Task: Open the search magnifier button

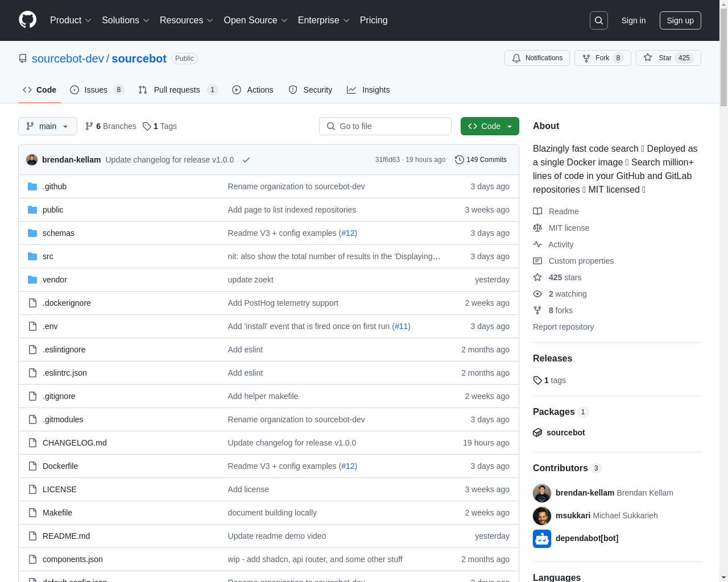Action: (x=599, y=20)
